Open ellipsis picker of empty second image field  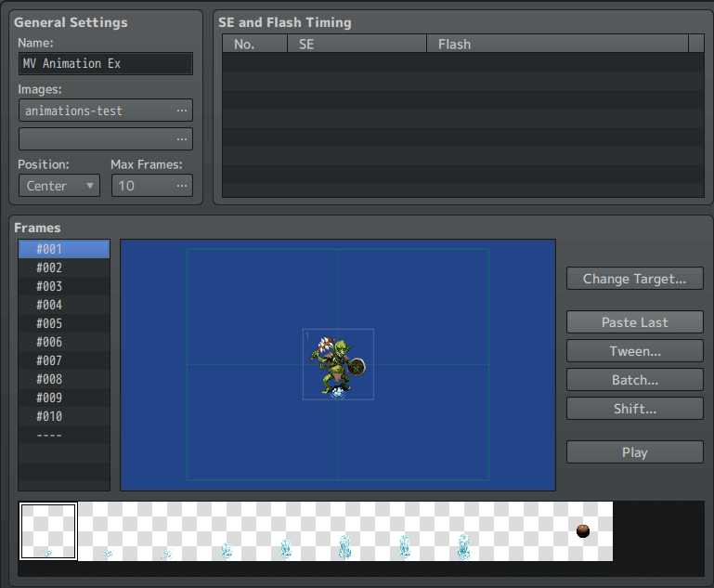click(182, 139)
